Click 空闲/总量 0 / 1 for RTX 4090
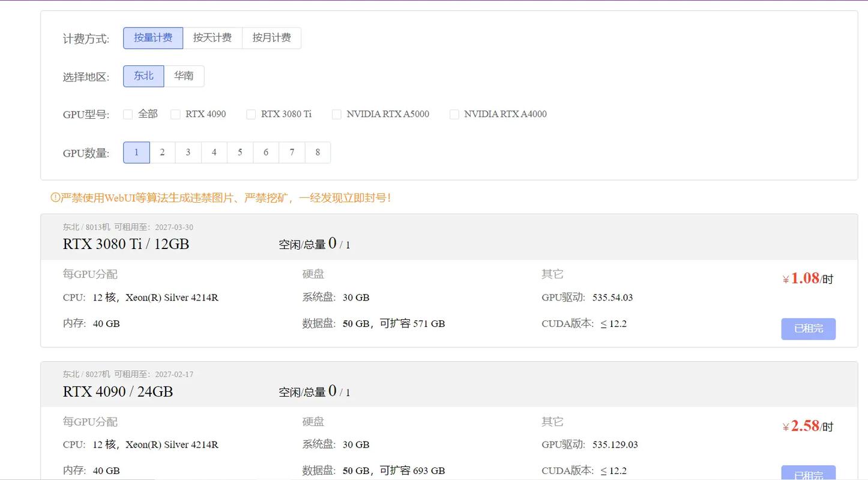868x480 pixels. [x=314, y=391]
